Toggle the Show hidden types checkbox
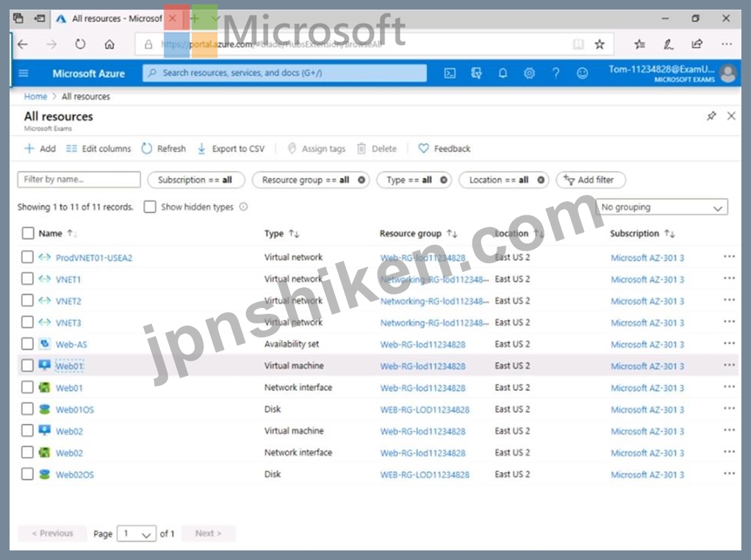751x560 pixels. pos(150,207)
